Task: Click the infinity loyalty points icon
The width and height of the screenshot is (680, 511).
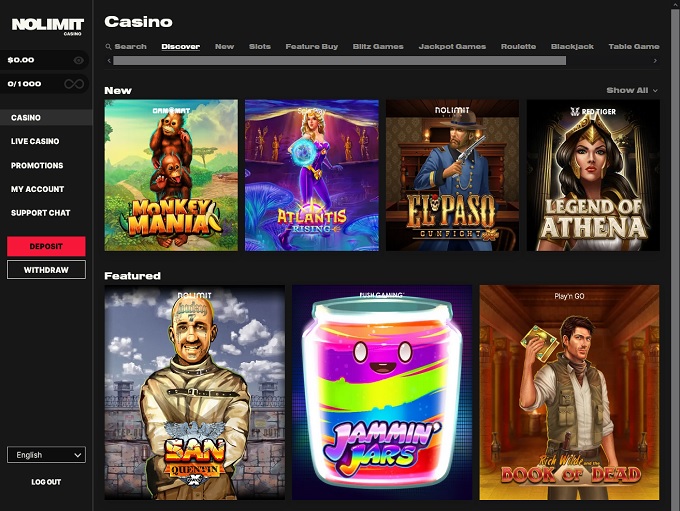Action: coord(74,84)
